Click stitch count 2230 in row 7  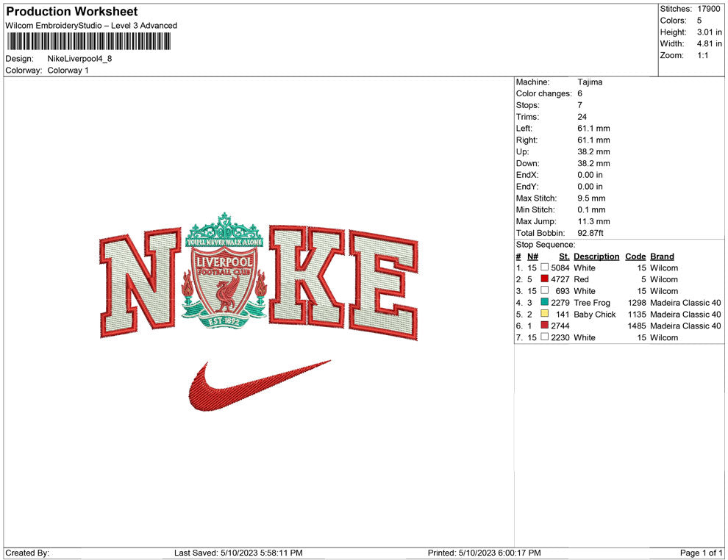[x=560, y=337]
